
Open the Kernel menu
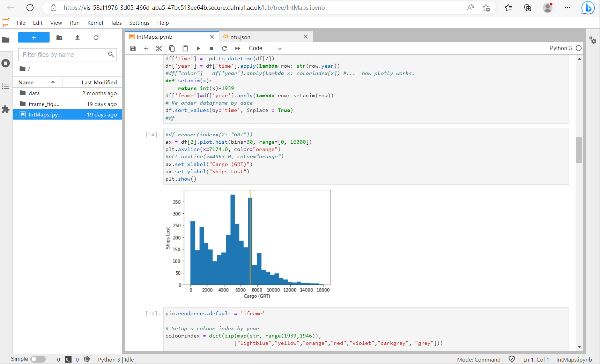click(x=95, y=23)
